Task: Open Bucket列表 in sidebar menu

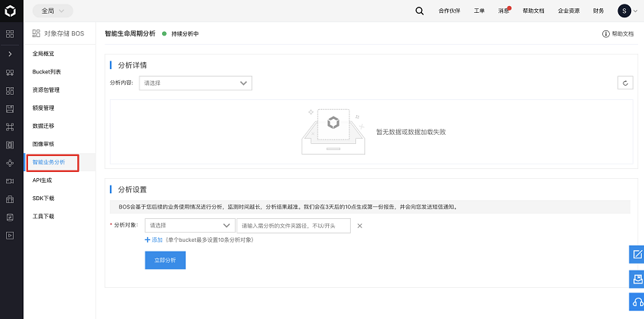Action: [x=47, y=72]
